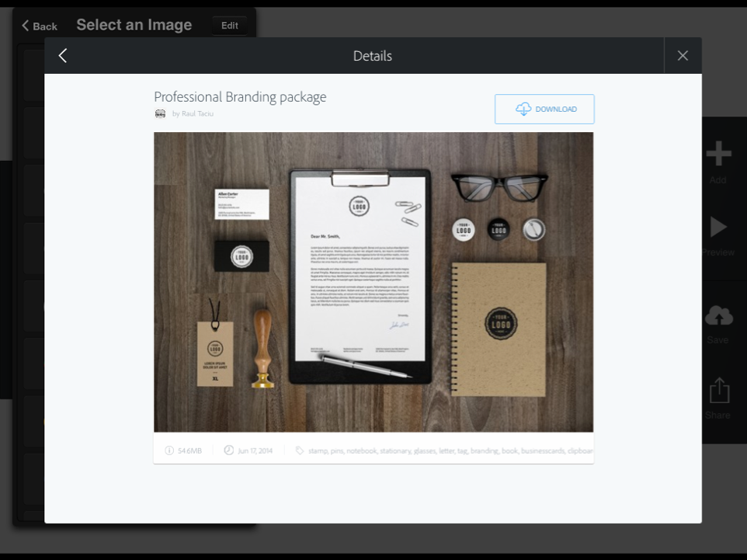Image resolution: width=747 pixels, height=560 pixels.
Task: Click the branding mockup preview image
Action: 373,281
